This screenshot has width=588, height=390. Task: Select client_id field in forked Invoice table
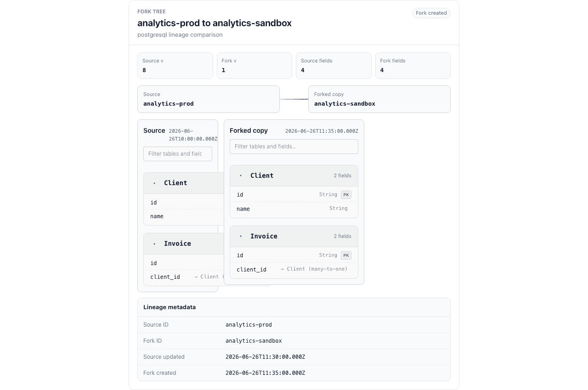[294, 270]
